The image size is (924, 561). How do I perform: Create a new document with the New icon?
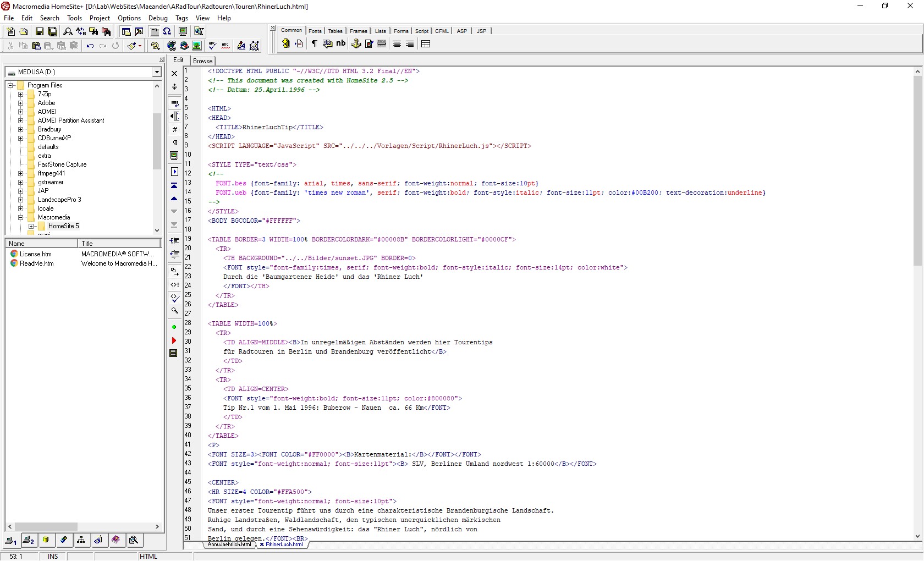click(x=11, y=32)
